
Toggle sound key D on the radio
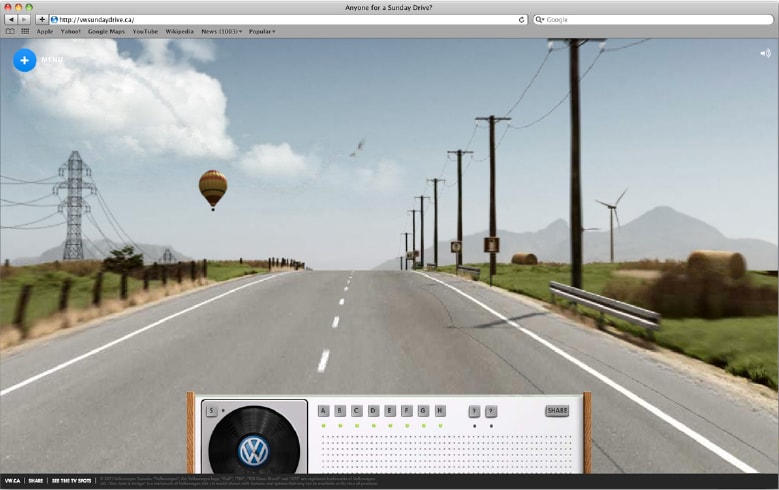374,410
